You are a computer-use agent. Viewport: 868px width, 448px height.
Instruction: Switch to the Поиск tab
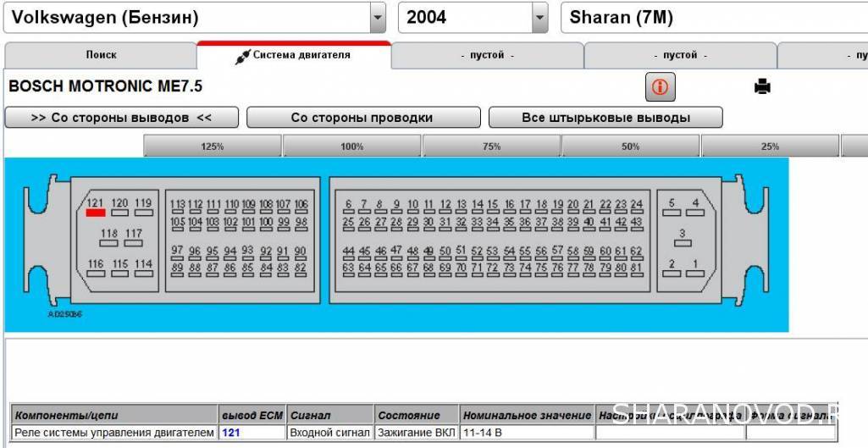point(101,55)
